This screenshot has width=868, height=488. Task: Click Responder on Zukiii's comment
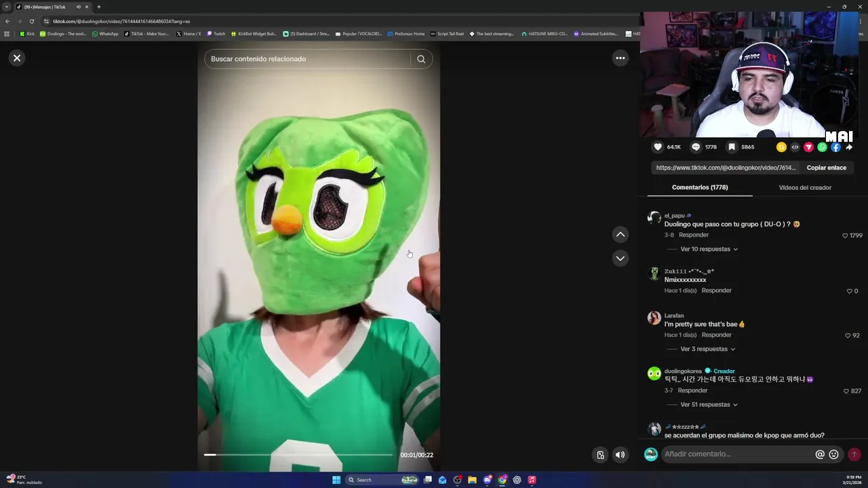click(717, 291)
